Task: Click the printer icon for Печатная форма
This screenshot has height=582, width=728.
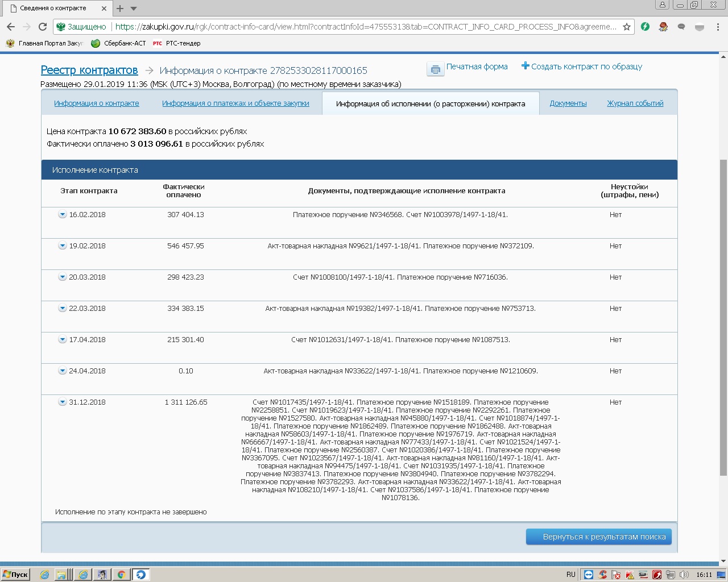Action: (435, 69)
